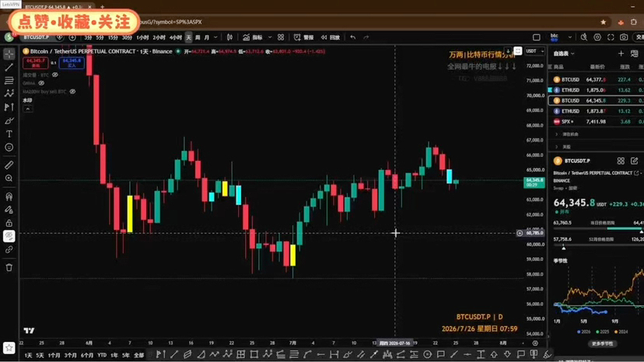Open symbol details grid icon beside BTCUSDT.P
This screenshot has width=644, height=362.
(621, 161)
